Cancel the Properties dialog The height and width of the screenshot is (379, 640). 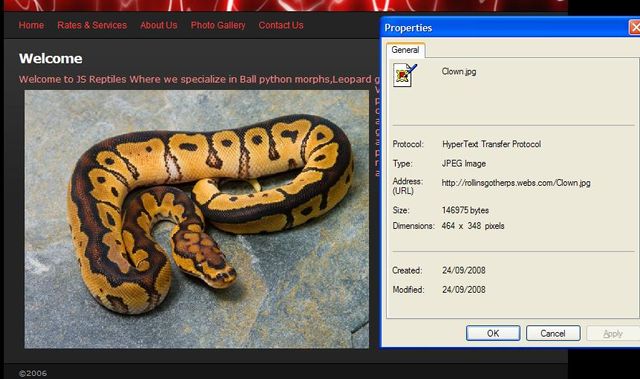(553, 333)
